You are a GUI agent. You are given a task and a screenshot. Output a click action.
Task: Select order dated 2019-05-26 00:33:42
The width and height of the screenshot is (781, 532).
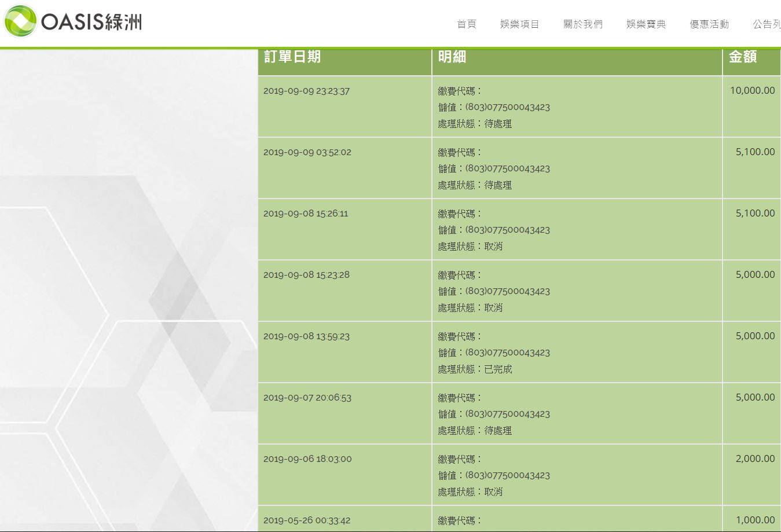[306, 520]
